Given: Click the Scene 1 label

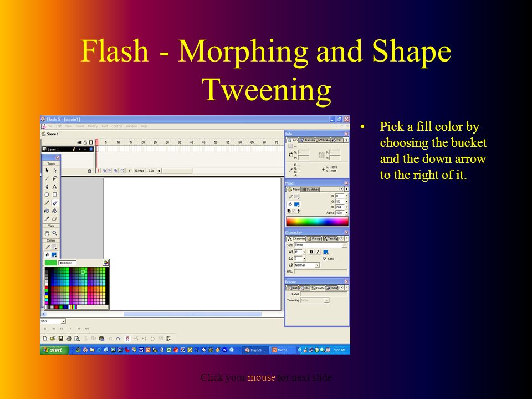Looking at the screenshot, I should (x=53, y=134).
